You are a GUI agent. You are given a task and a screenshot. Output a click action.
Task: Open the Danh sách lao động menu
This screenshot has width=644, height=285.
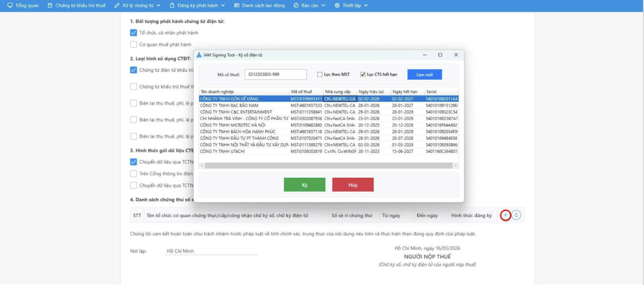tap(263, 5)
